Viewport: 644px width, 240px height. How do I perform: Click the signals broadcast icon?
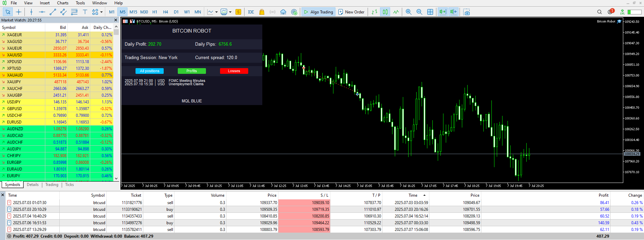point(272,12)
